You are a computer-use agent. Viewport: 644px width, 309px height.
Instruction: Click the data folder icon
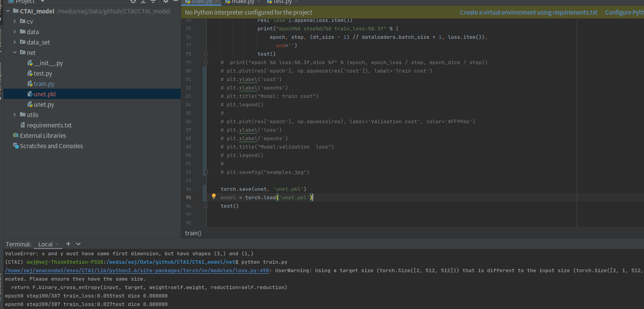click(23, 32)
